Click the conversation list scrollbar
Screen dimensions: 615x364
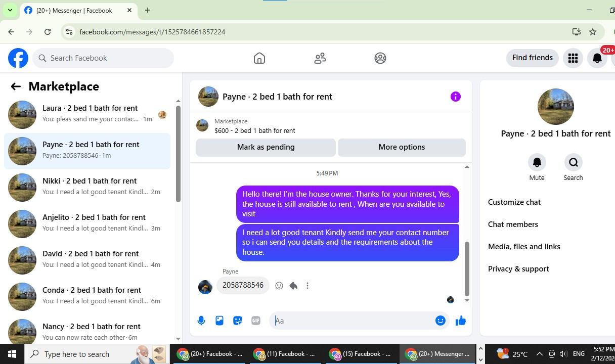click(178, 154)
